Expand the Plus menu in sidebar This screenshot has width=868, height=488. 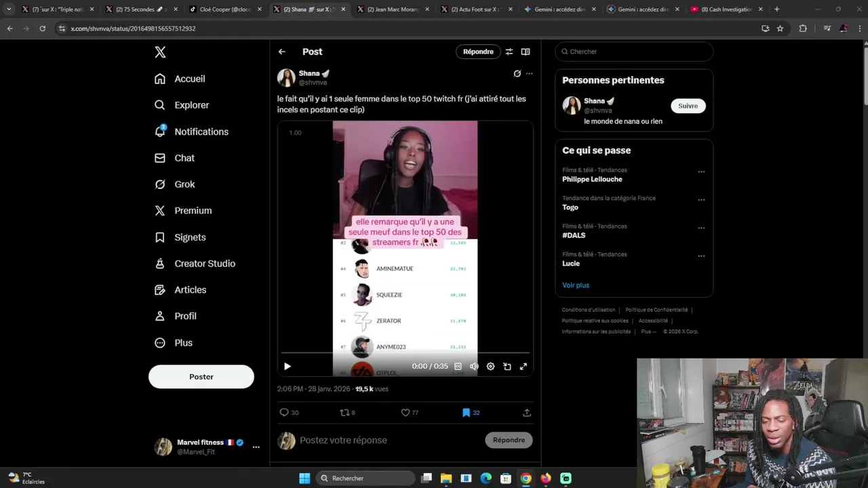(x=173, y=343)
